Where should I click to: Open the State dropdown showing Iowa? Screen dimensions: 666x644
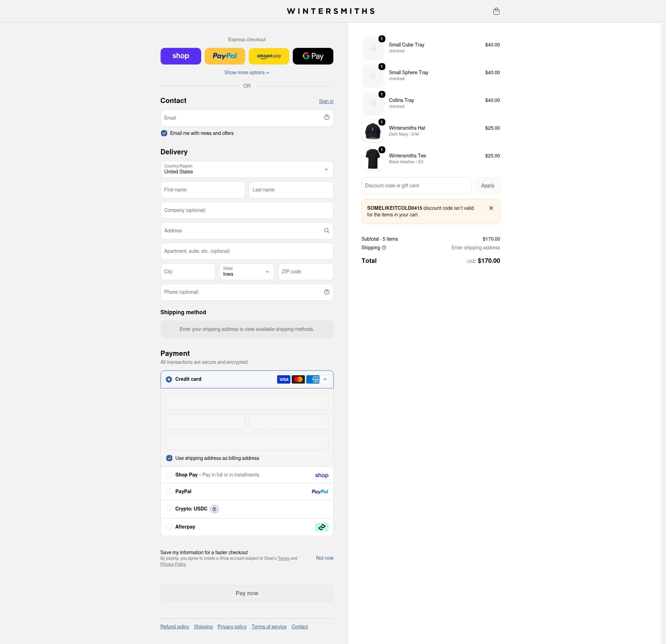point(247,272)
